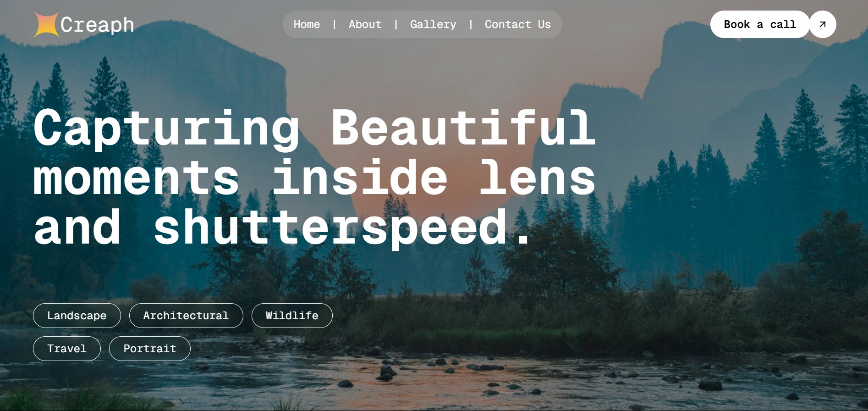Click the word shutterspeed in the headline
Screen dimensions: 868x411
coord(330,228)
